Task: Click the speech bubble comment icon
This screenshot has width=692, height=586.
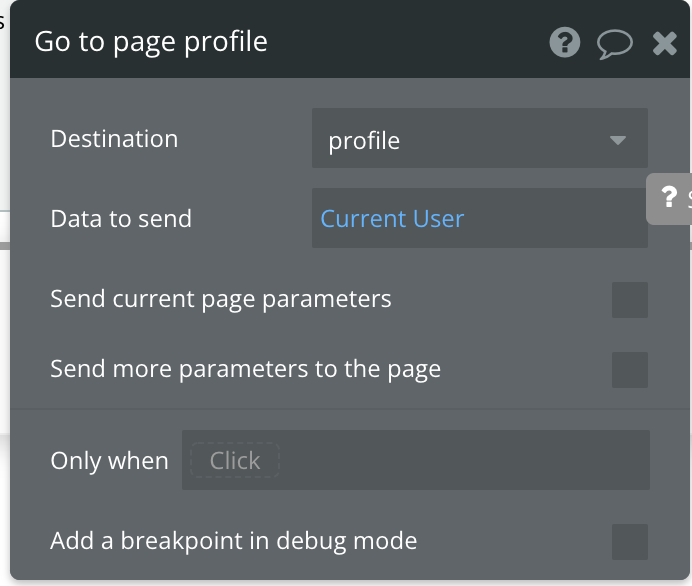Action: click(614, 43)
